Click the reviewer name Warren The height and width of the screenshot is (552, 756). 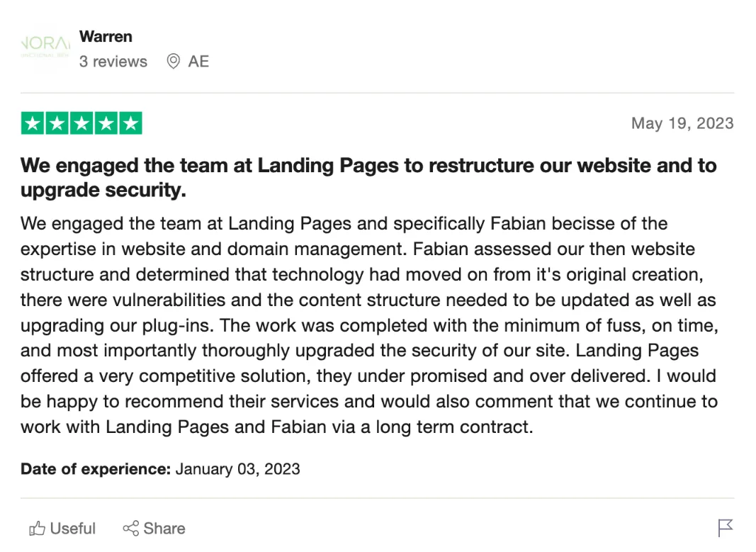coord(106,36)
